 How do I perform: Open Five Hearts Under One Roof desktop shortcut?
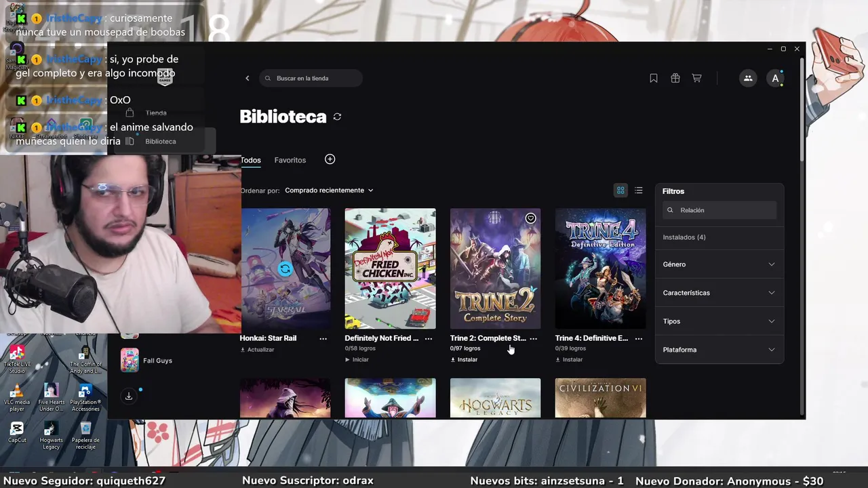point(51,397)
